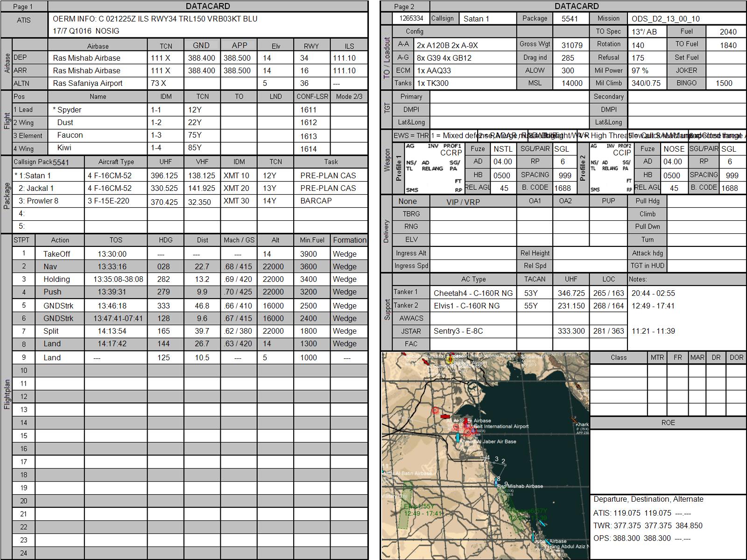Select Tanker 1 'Cheetah4 - C-160R NG'
Image resolution: width=747 pixels, height=560 pixels.
[x=473, y=293]
